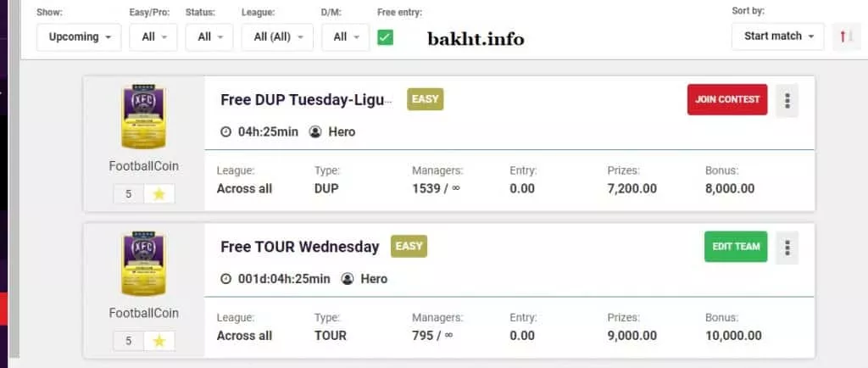868x368 pixels.
Task: Expand the Easy/Pro filter dropdown
Action: click(153, 37)
